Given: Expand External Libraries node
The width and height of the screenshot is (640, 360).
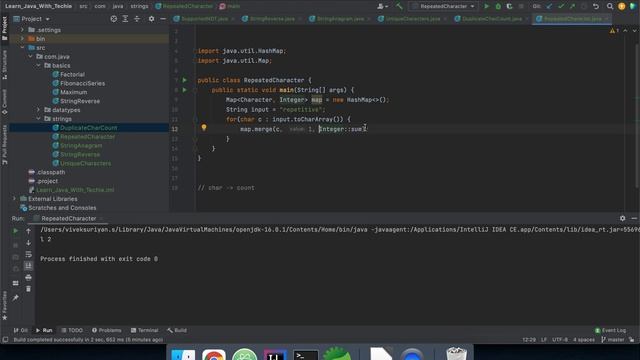Looking at the screenshot, I should (x=14, y=199).
